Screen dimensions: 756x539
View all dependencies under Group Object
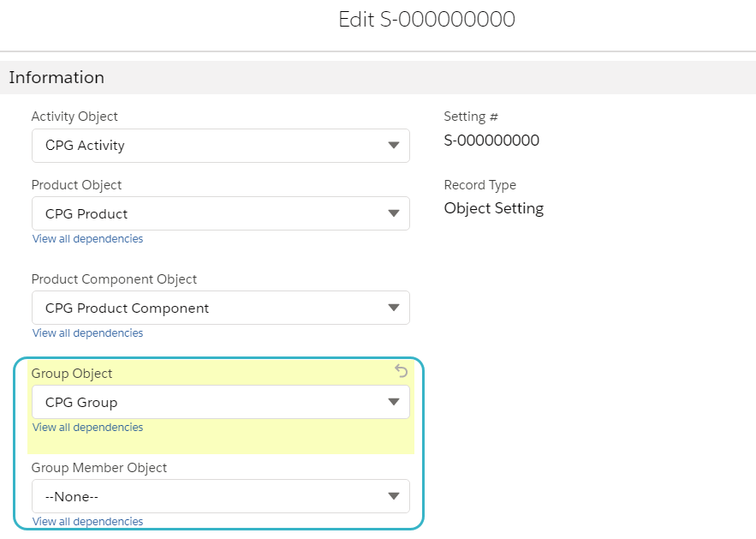coord(87,428)
